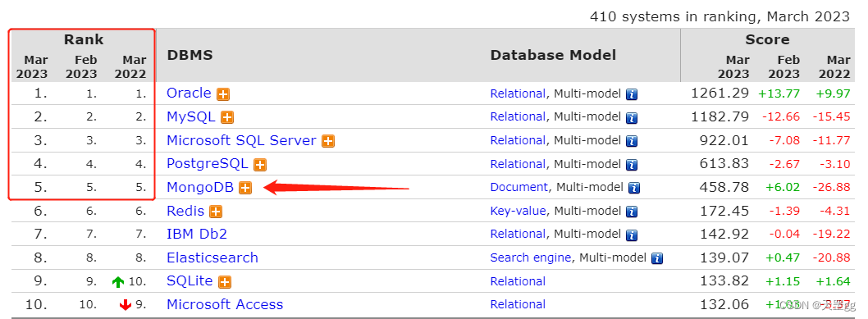This screenshot has height=319, width=868.
Task: Select Elasticsearch score 139.07
Action: [724, 257]
